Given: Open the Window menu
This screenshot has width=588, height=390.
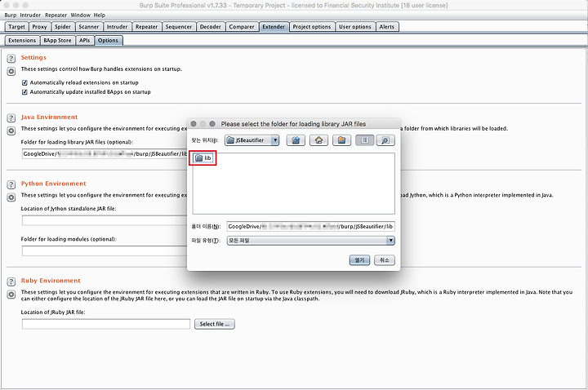Looking at the screenshot, I should [81, 15].
